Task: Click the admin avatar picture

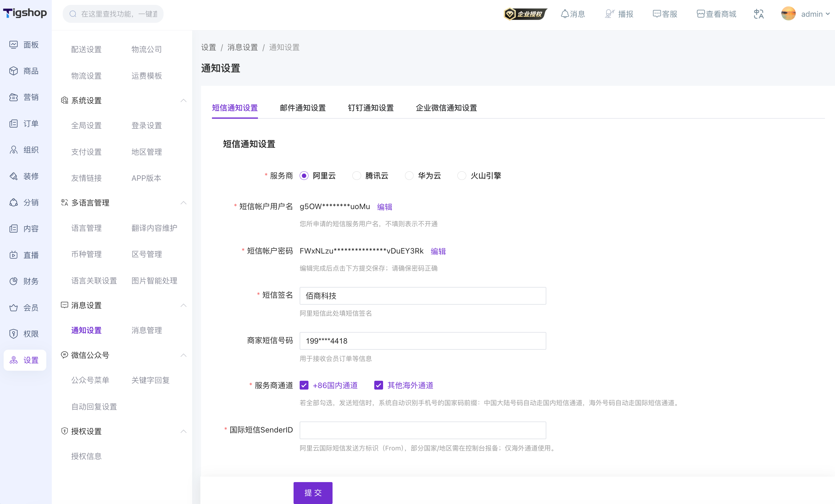Action: 788,14
